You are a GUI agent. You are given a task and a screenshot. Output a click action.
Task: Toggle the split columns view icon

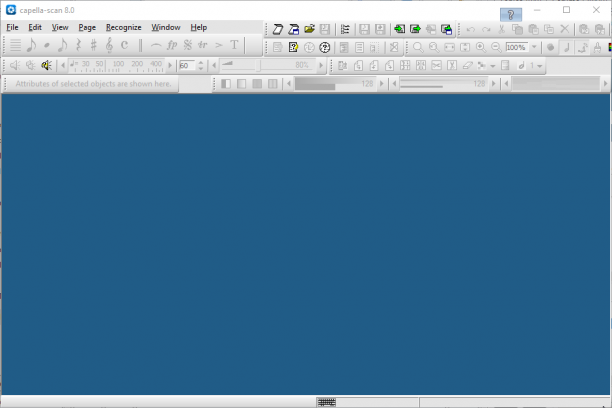point(272,84)
